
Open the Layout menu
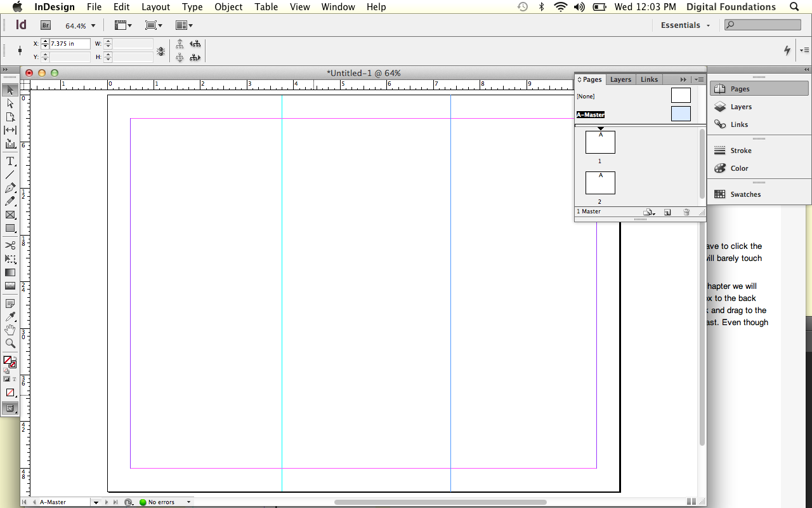(x=155, y=7)
